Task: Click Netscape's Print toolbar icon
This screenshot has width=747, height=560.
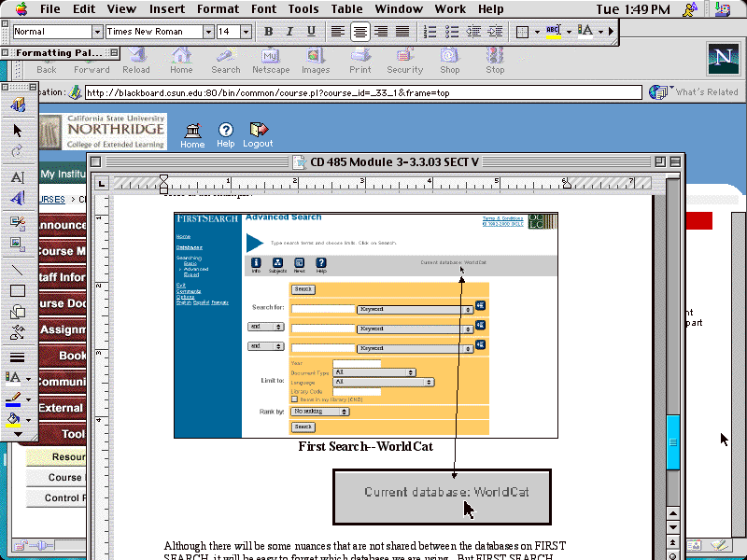Action: [360, 61]
